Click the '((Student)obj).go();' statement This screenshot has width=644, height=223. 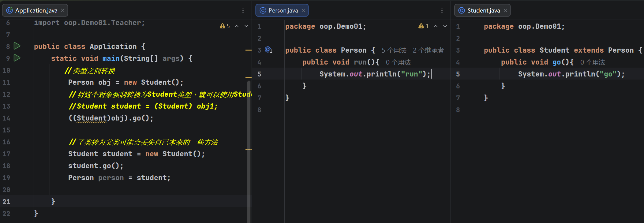pos(110,118)
